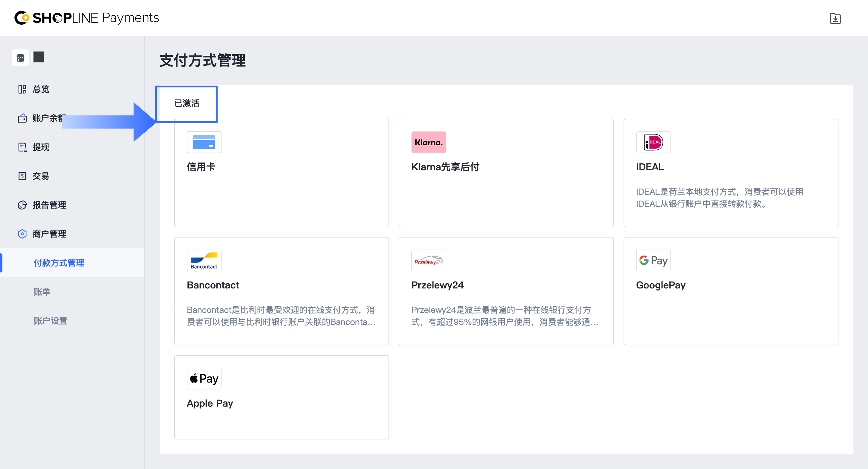Screen dimensions: 868x469
Task: Click the redacted store name block
Action: point(39,57)
